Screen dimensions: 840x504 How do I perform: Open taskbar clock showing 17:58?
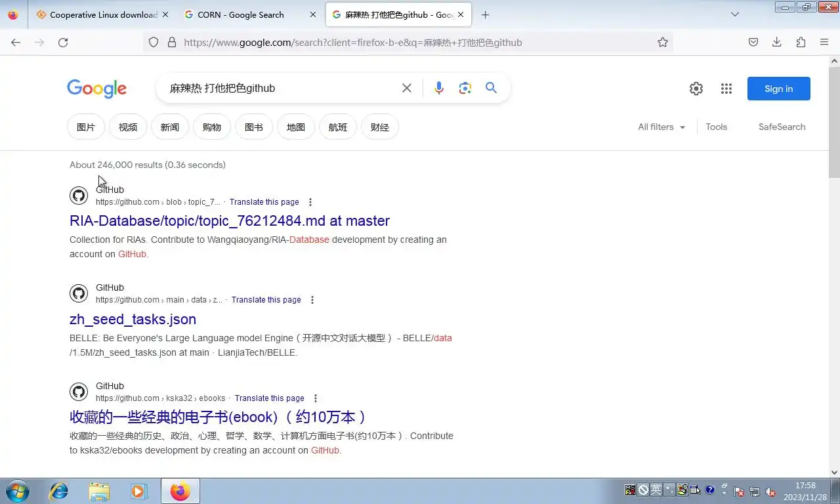[x=805, y=492]
